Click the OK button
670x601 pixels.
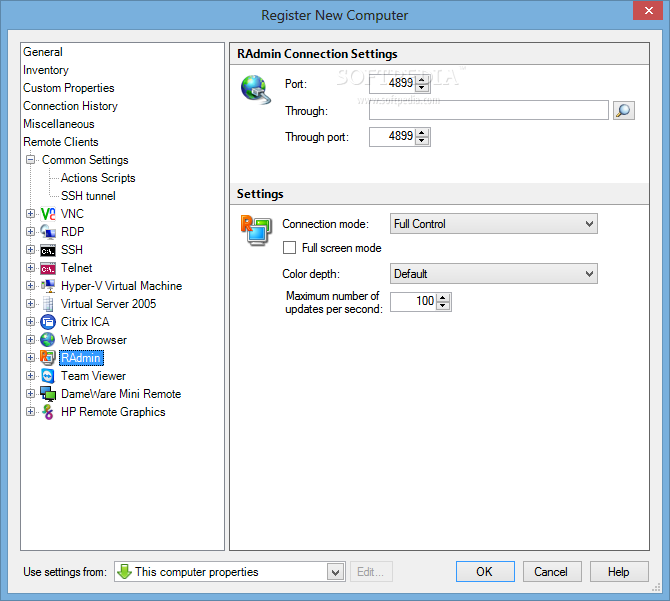pos(485,572)
